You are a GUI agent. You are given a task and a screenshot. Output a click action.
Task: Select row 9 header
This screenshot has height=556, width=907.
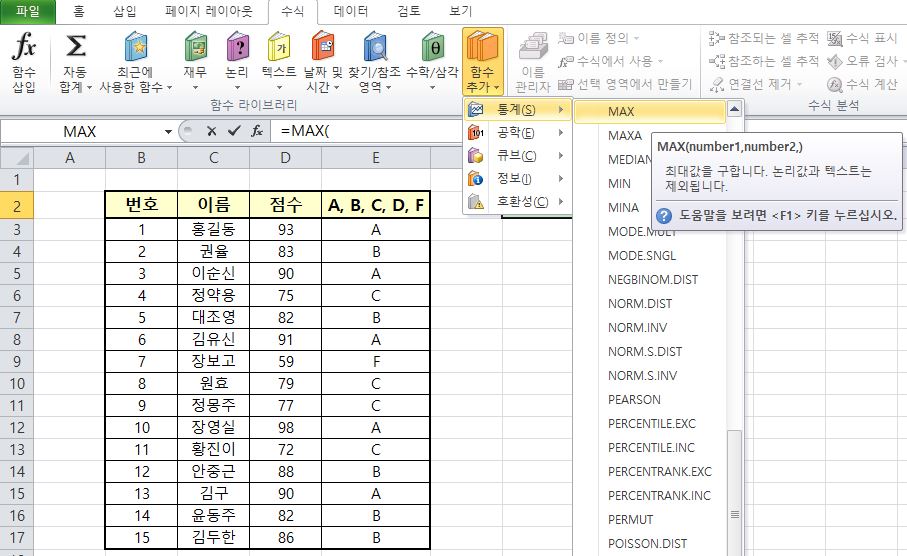[17, 362]
